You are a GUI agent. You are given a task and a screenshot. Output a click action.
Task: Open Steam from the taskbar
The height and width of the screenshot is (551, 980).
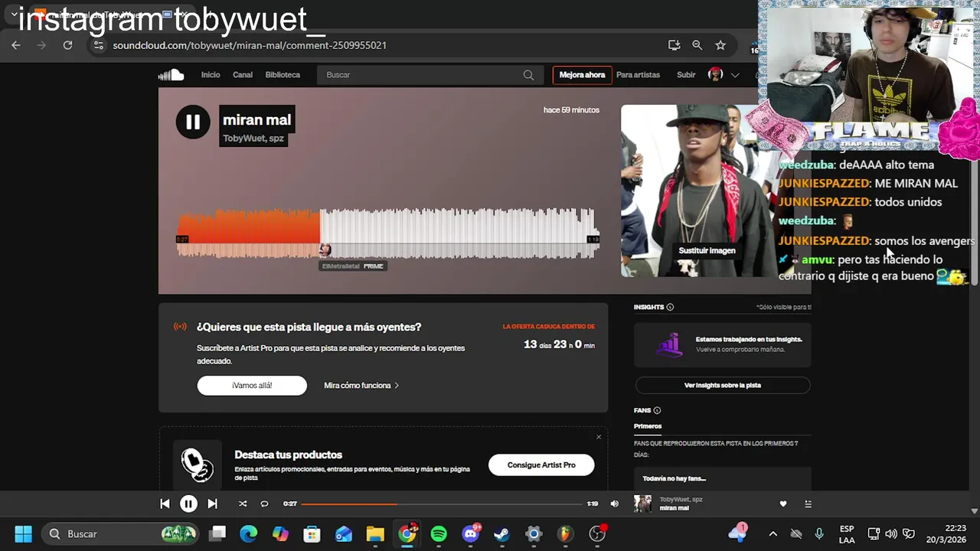(x=502, y=533)
